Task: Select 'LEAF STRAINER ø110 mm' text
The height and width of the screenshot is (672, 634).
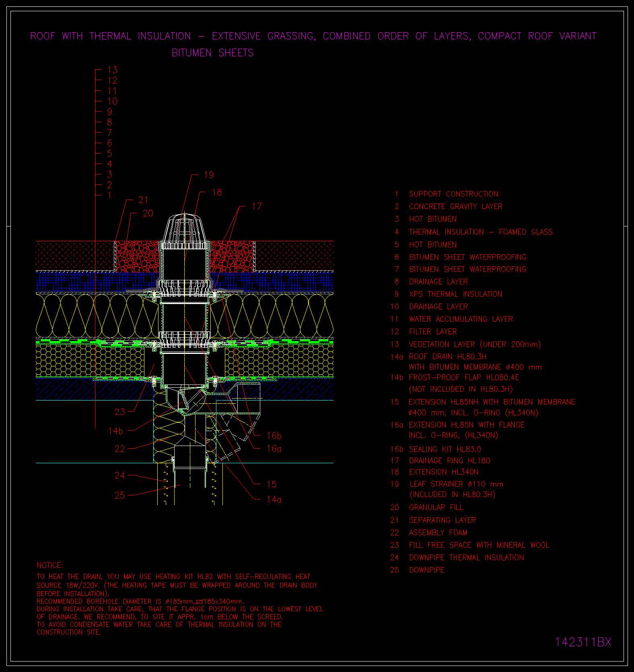Action: [456, 484]
